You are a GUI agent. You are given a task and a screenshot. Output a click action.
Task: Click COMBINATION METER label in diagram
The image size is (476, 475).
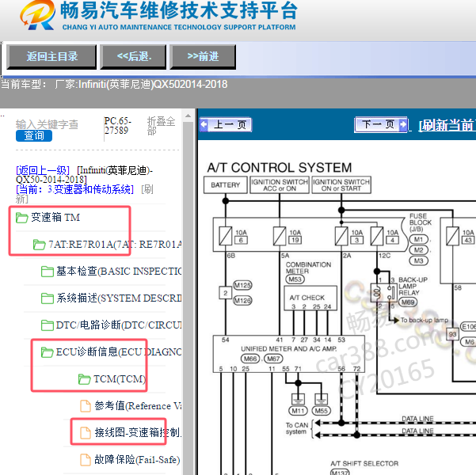click(308, 268)
